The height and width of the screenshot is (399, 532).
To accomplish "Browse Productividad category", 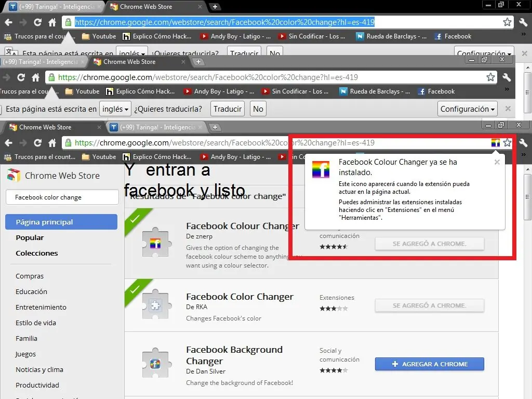I will pyautogui.click(x=37, y=385).
